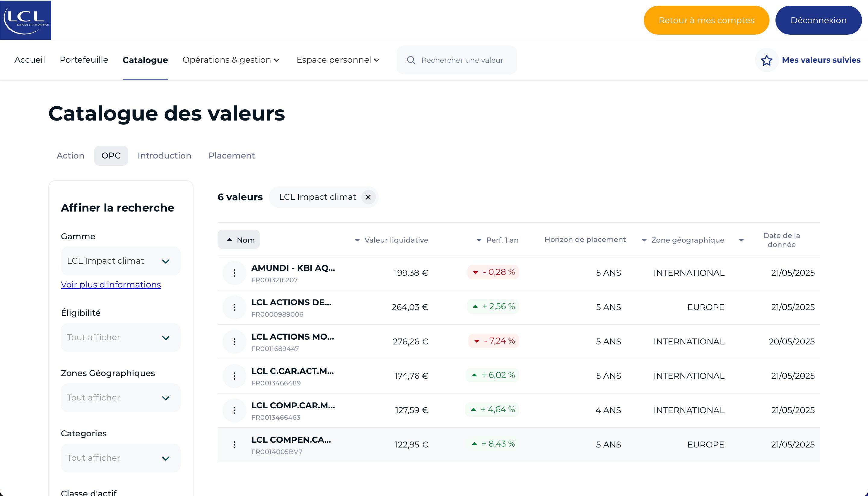The width and height of the screenshot is (868, 496).
Task: Open the Zones Géographiques dropdown
Action: [121, 398]
